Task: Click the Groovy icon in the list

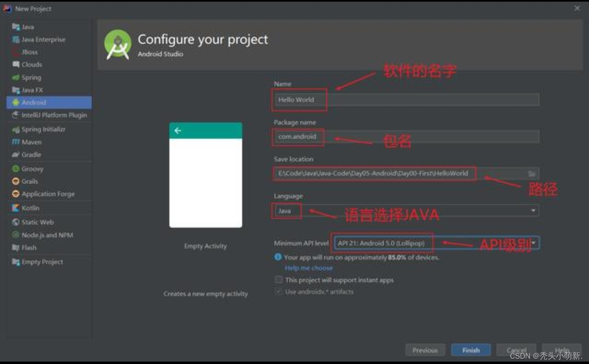Action: point(16,169)
